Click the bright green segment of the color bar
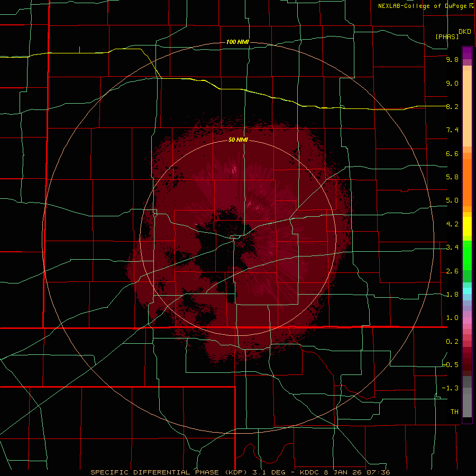This screenshot has width=476, height=476. (x=467, y=255)
